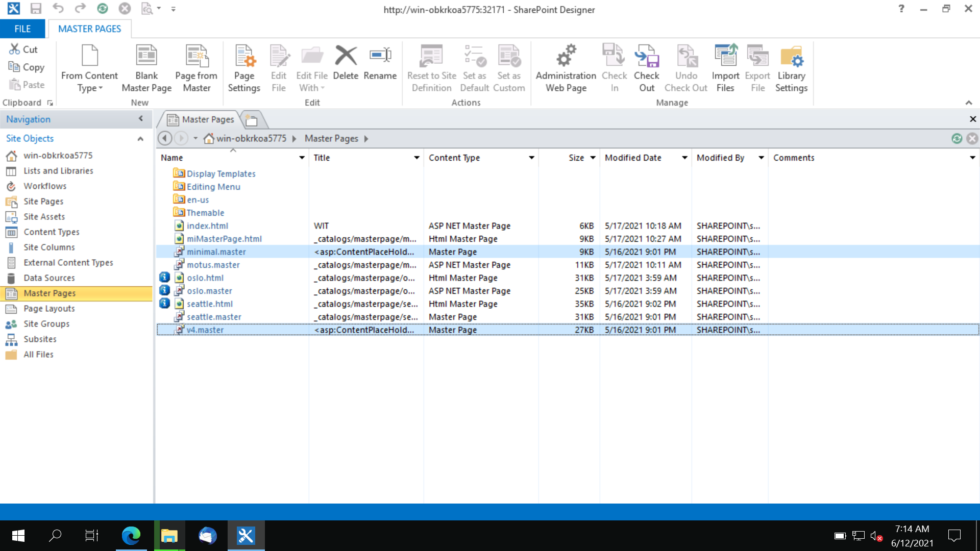This screenshot has width=980, height=551.
Task: Open Modified By column filter dropdown
Action: pos(761,158)
